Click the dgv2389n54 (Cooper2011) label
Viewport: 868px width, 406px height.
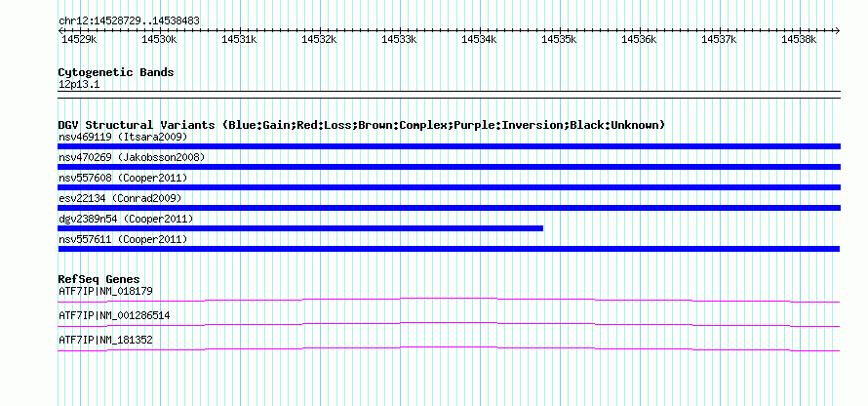click(126, 219)
